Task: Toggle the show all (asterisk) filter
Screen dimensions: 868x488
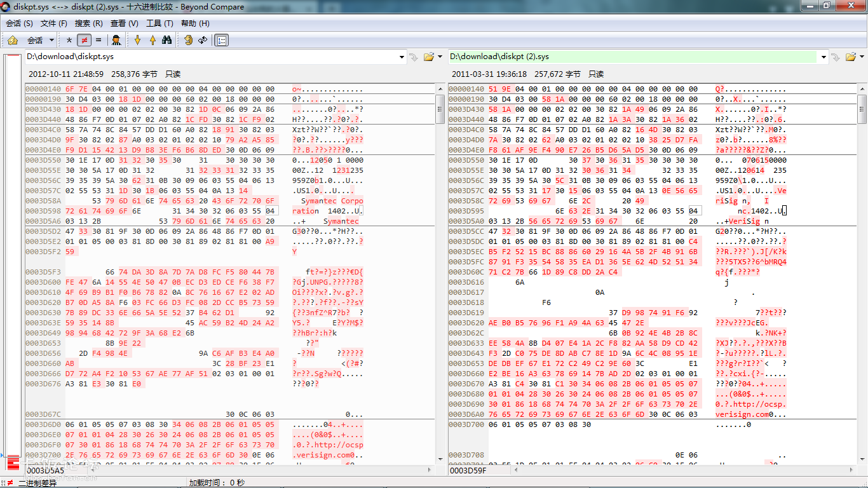Action: coord(69,40)
